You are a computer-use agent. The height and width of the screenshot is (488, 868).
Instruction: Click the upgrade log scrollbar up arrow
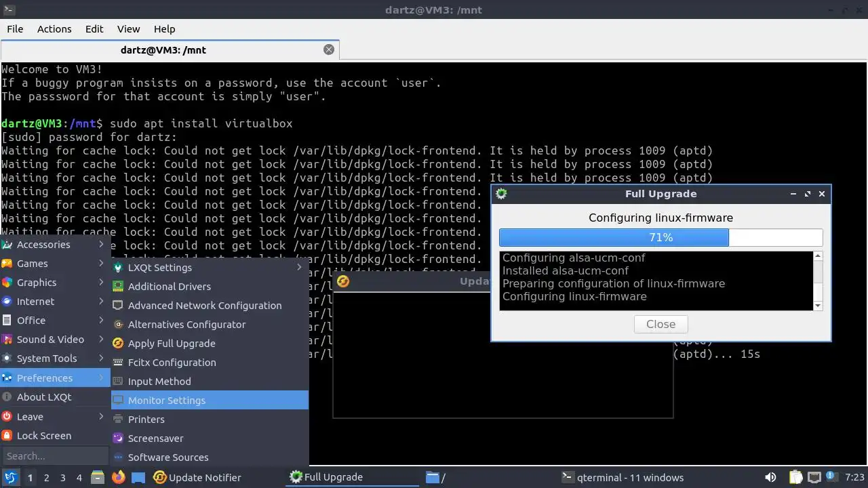point(817,256)
